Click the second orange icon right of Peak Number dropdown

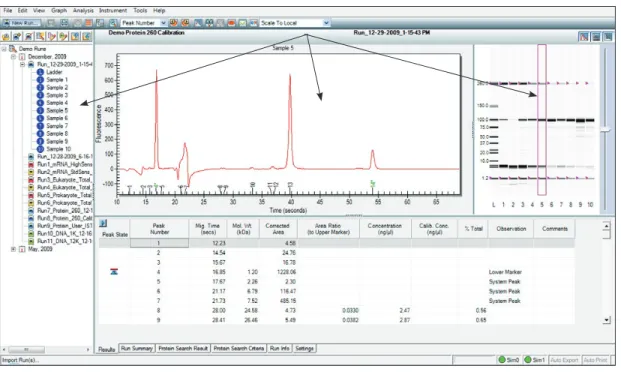[185, 23]
